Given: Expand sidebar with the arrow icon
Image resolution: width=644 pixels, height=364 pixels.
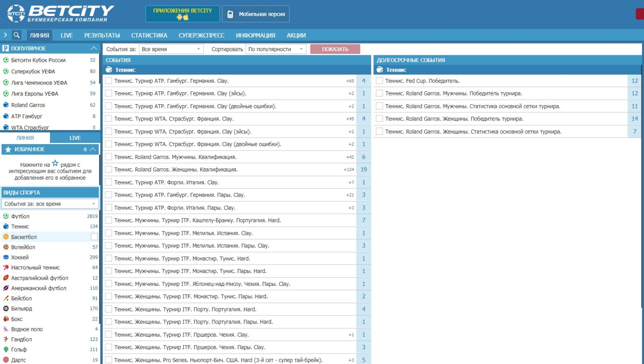Looking at the screenshot, I should coord(5,35).
